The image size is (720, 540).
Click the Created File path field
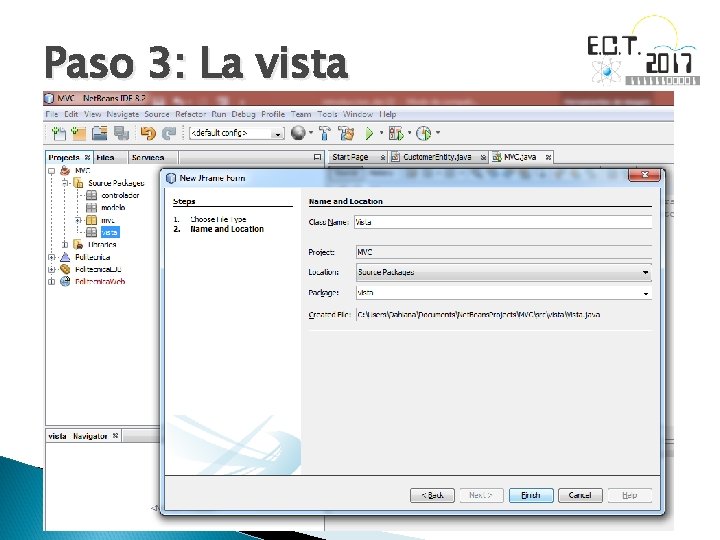[504, 315]
